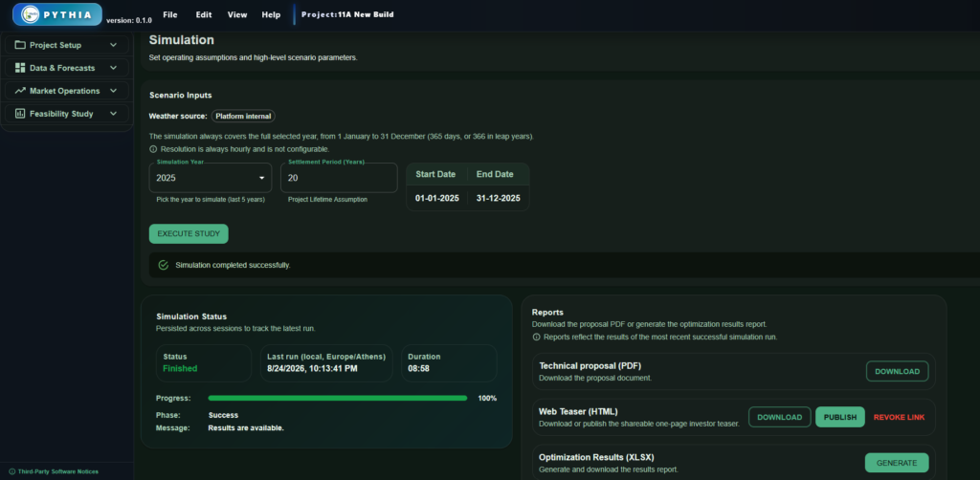The height and width of the screenshot is (480, 980).
Task: Click the Third-Party Software Notices info icon
Action: click(x=11, y=471)
